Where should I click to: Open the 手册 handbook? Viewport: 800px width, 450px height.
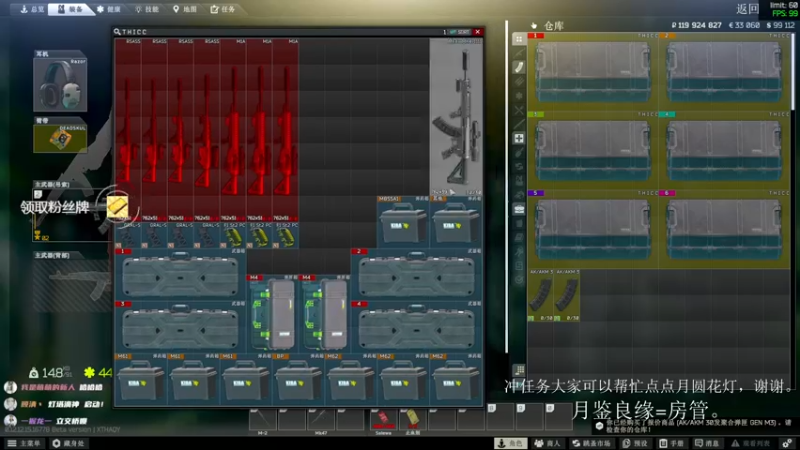point(671,443)
